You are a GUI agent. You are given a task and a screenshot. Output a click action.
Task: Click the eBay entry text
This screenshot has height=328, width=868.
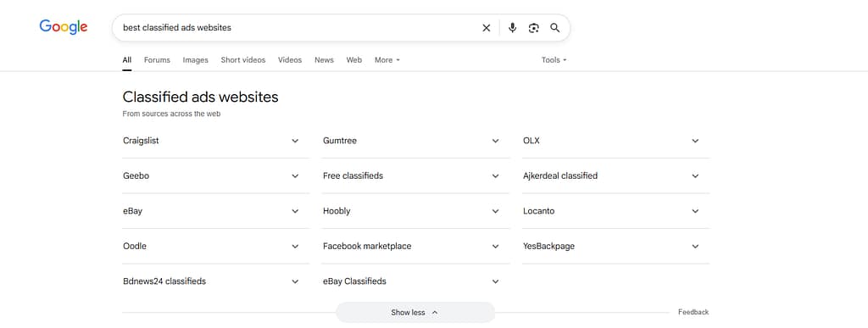coord(132,211)
